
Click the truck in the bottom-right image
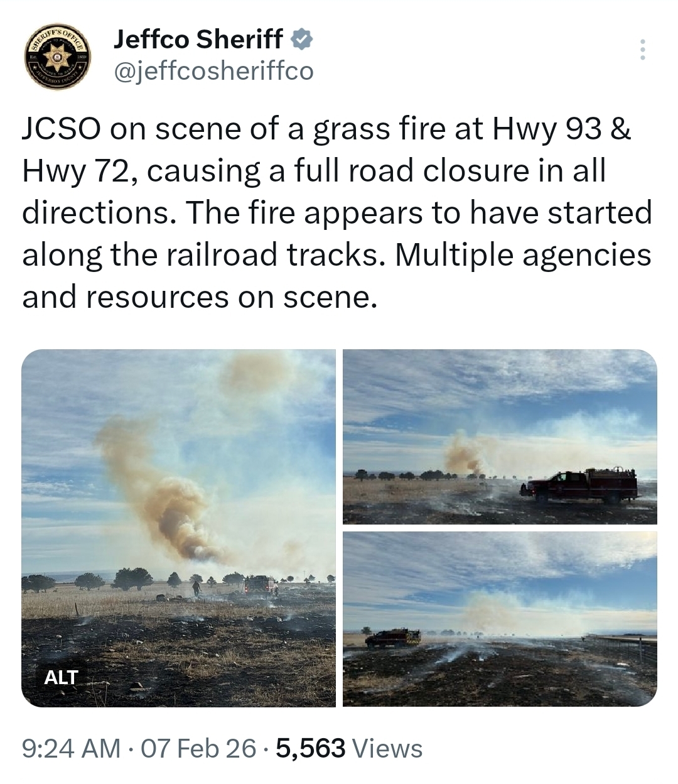pyautogui.click(x=393, y=638)
